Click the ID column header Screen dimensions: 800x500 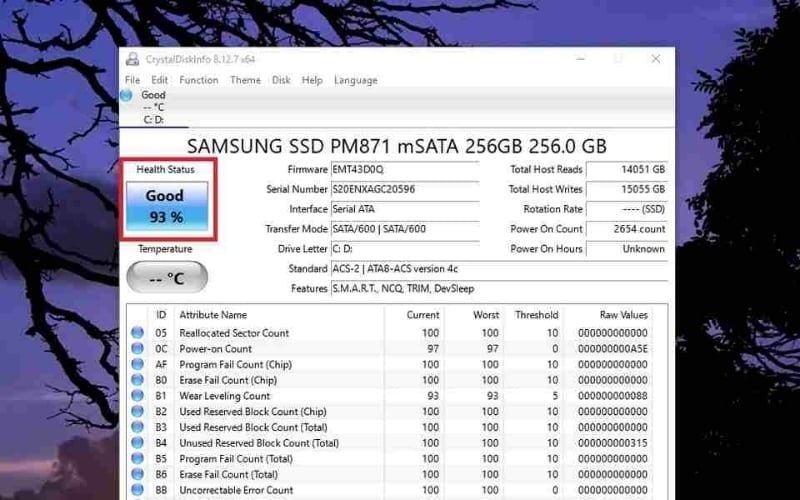161,315
